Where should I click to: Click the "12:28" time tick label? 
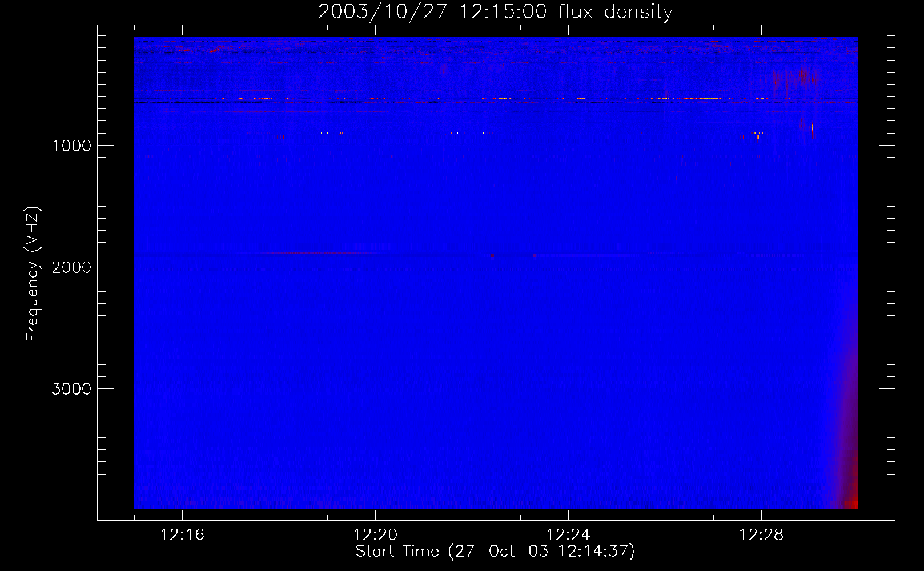(761, 535)
